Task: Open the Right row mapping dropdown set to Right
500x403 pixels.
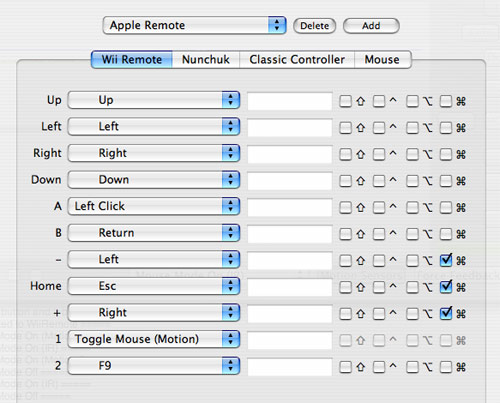Action: [154, 153]
